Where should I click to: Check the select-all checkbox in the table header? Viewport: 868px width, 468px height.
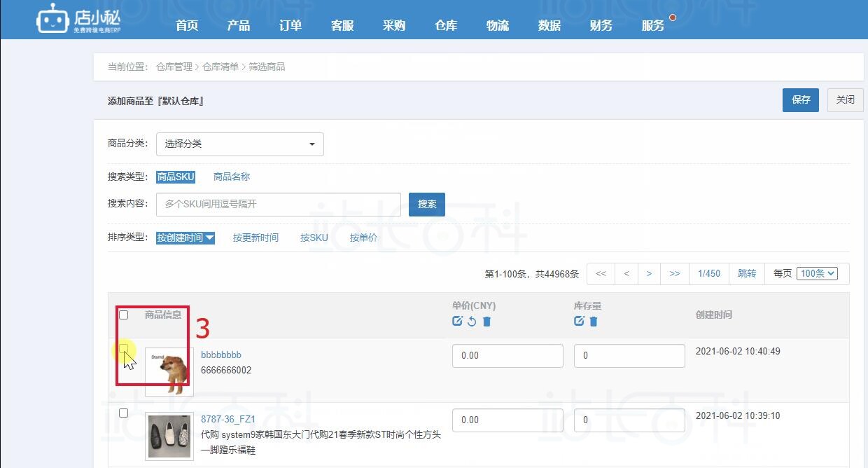pos(124,315)
